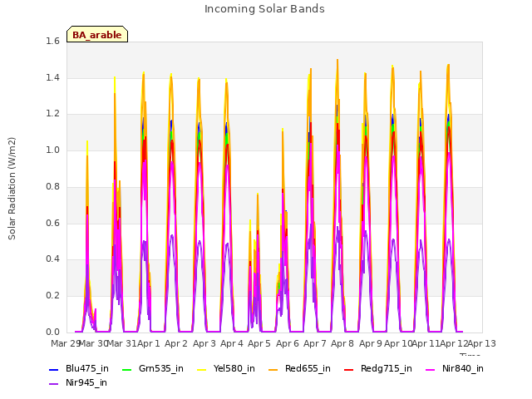This screenshot has width=532, height=399.
Task: Select the Nir840_in legend label
Action: click(x=463, y=369)
